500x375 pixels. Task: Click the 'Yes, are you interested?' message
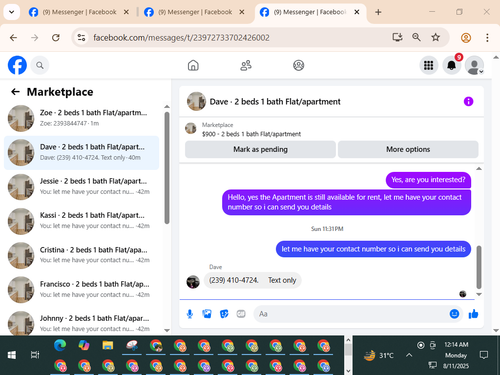pos(428,180)
